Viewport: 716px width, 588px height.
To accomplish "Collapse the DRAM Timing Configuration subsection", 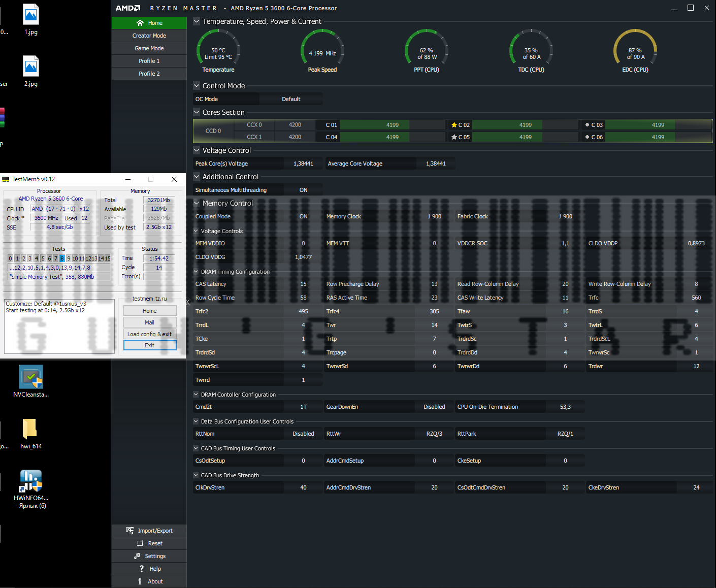I will point(196,272).
